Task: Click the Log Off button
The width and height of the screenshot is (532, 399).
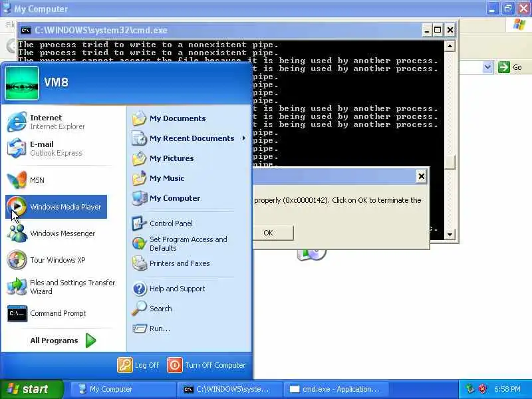Action: pyautogui.click(x=138, y=365)
